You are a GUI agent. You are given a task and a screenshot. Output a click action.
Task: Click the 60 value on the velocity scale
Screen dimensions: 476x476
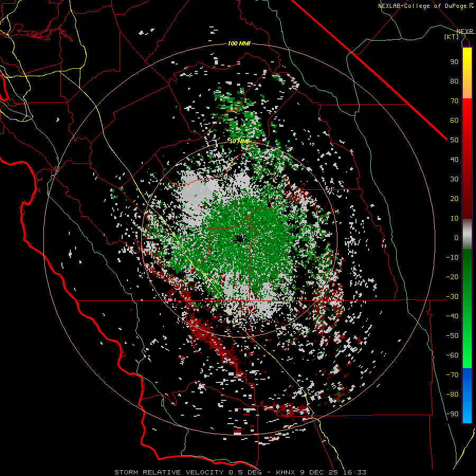pos(454,121)
